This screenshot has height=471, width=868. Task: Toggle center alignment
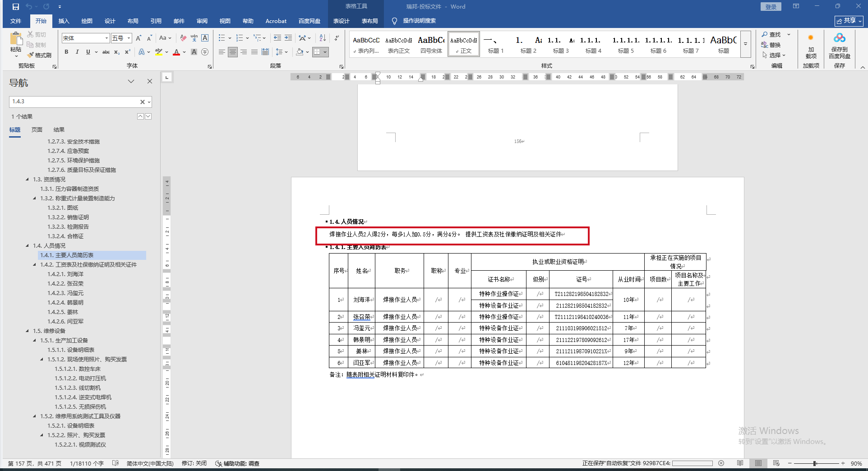[233, 52]
